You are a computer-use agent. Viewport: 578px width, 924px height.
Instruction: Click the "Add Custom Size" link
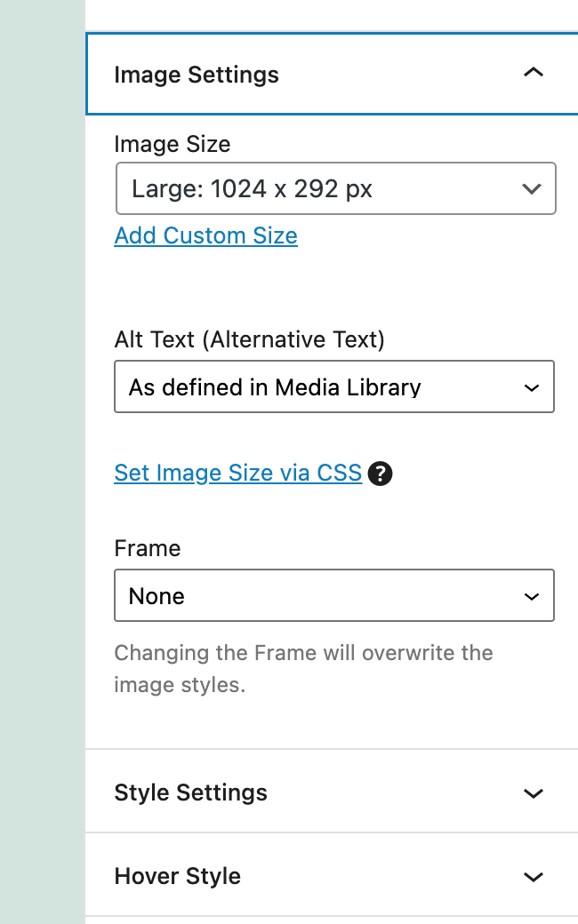click(206, 235)
